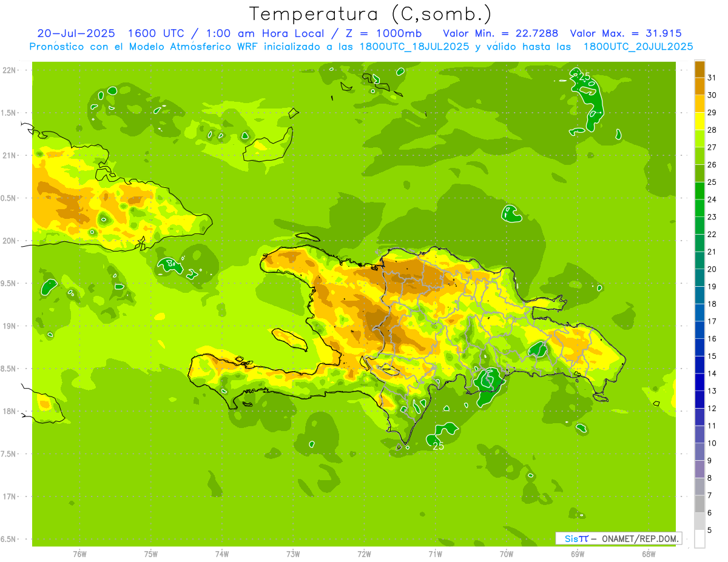Click the "15" value on the color legend
728x562 pixels.
coord(712,356)
